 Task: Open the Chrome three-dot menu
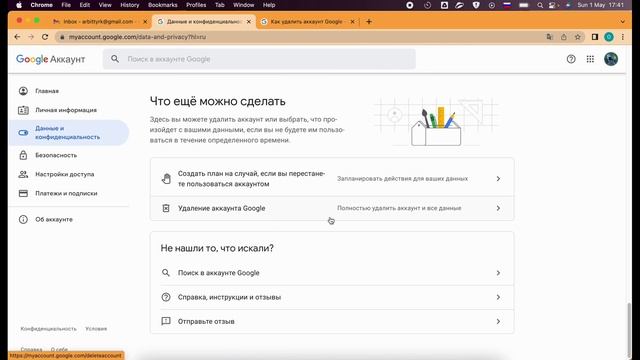[622, 37]
